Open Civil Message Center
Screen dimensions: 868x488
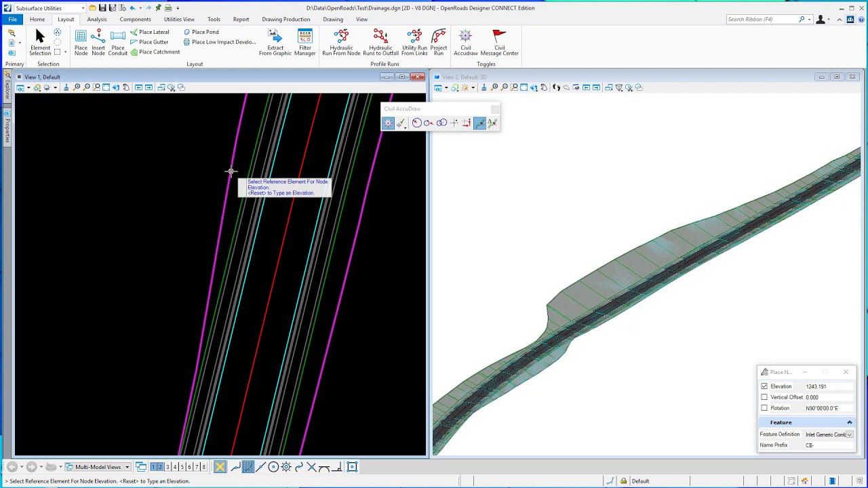pyautogui.click(x=499, y=42)
